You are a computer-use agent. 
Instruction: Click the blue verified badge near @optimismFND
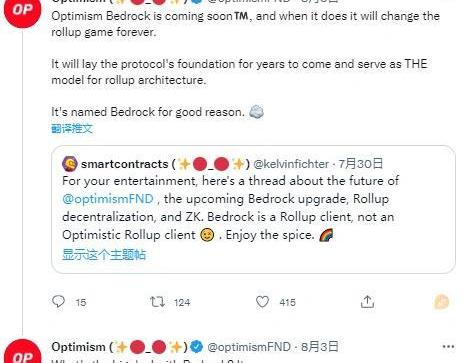(197, 347)
